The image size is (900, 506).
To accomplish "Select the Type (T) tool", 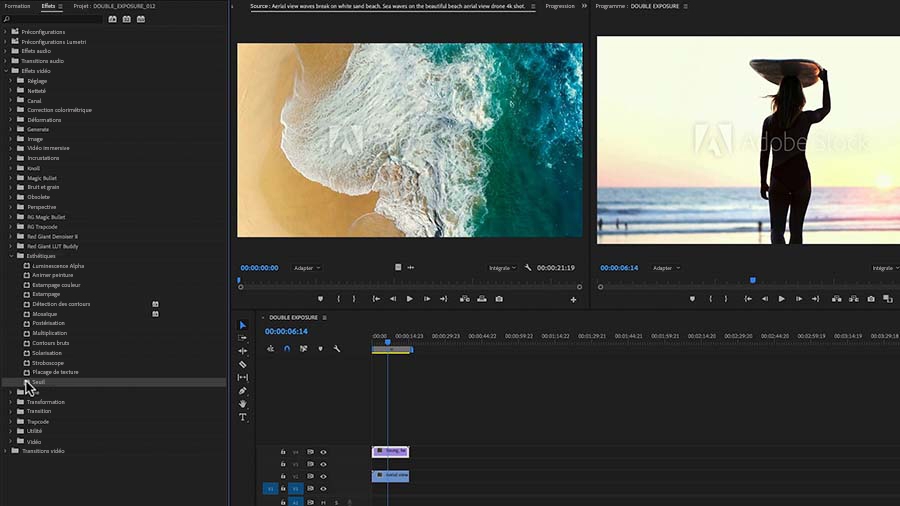I will [243, 417].
